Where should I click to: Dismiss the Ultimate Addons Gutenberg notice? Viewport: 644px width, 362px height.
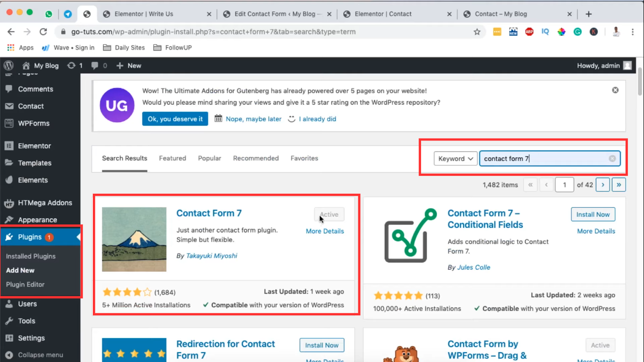click(x=615, y=90)
